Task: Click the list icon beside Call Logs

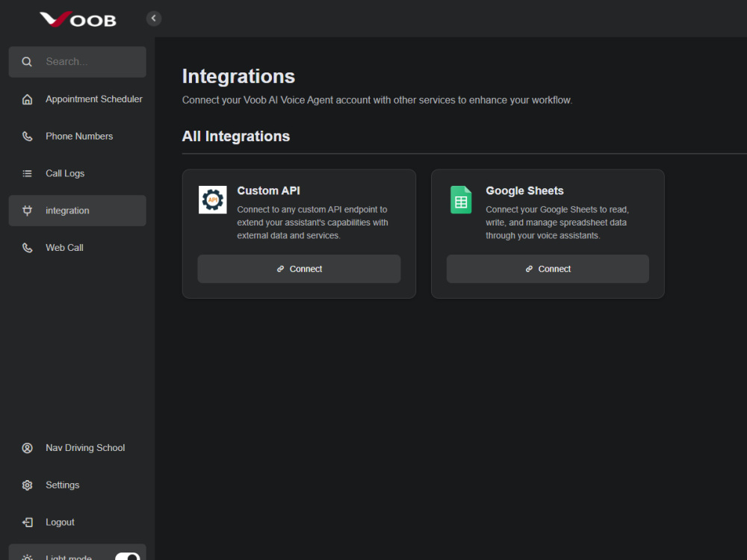Action: (x=27, y=173)
